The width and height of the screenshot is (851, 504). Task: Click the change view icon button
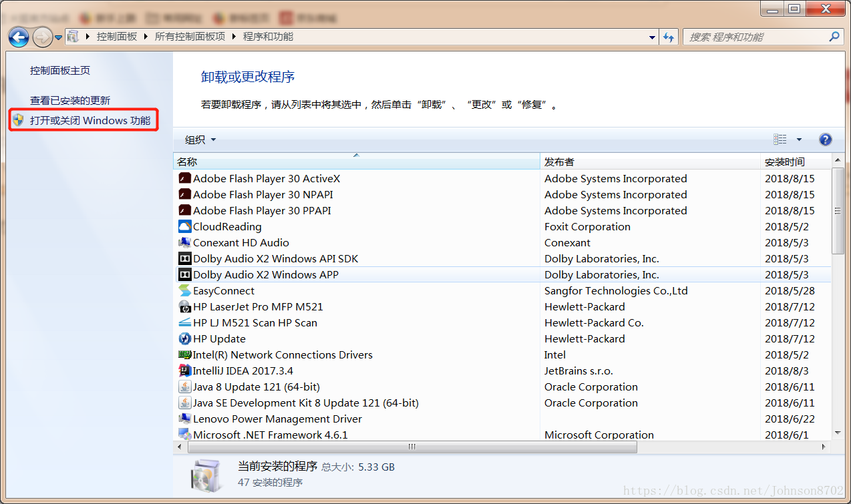(780, 140)
